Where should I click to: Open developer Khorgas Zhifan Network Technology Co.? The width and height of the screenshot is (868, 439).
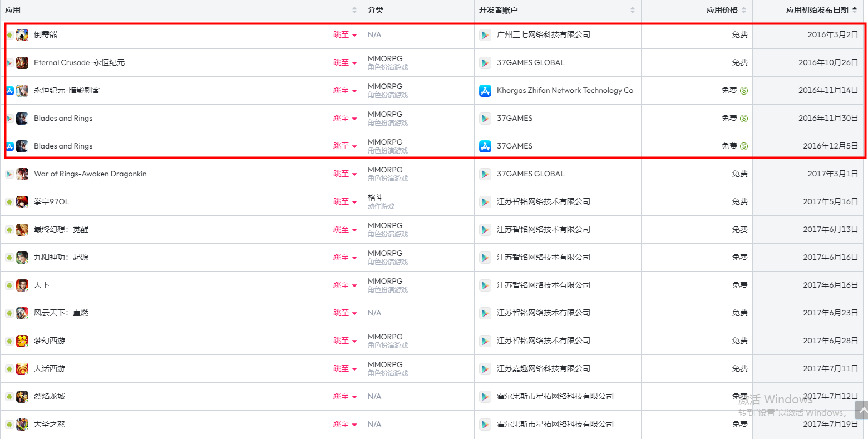[x=565, y=90]
